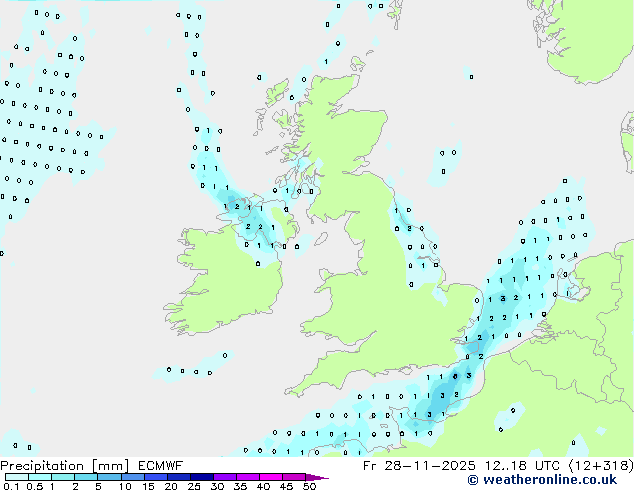Click the 1–2 mm legend color swatch

63,477
